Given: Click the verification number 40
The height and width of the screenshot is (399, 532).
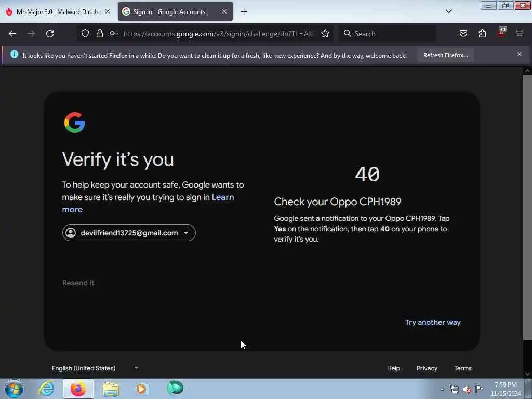Looking at the screenshot, I should pos(367,175).
